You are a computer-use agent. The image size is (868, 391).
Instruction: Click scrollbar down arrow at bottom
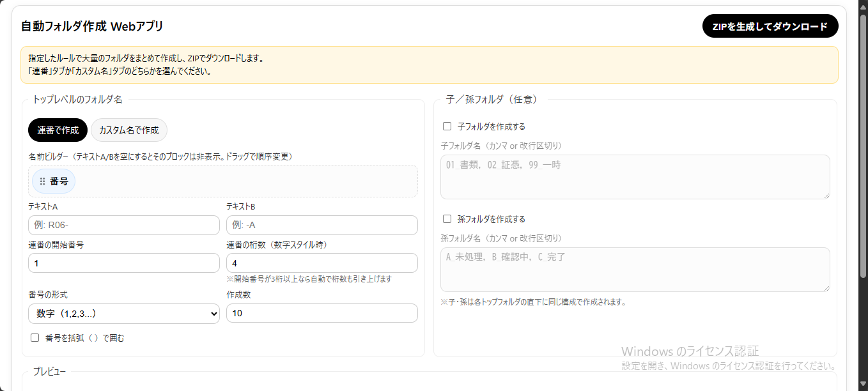(x=862, y=385)
